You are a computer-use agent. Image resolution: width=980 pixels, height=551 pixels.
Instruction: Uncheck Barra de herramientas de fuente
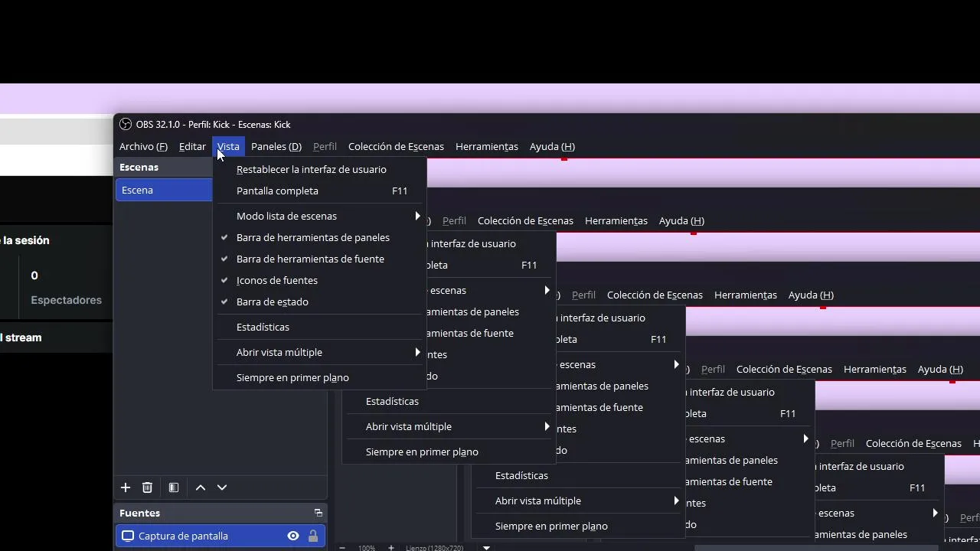(319, 259)
